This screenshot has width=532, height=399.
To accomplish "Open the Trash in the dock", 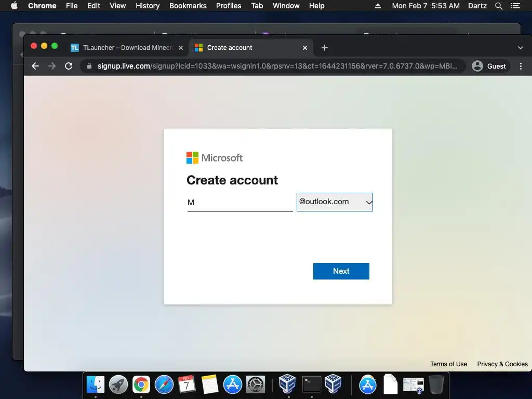I will (x=436, y=384).
